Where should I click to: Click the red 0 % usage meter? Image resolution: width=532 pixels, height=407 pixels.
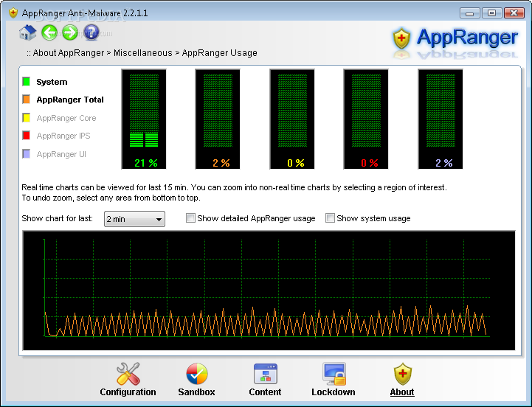tap(366, 119)
